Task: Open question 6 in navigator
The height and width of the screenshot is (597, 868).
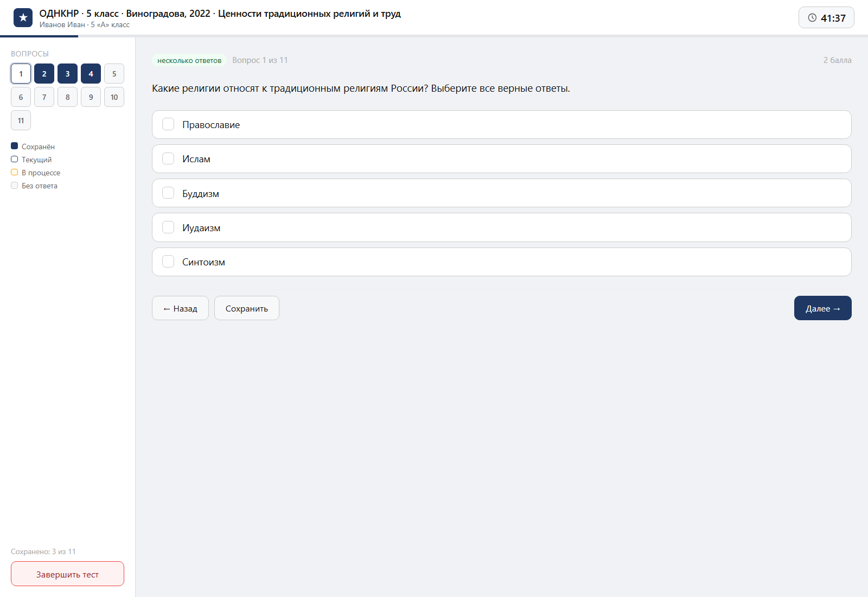Action: click(x=21, y=97)
